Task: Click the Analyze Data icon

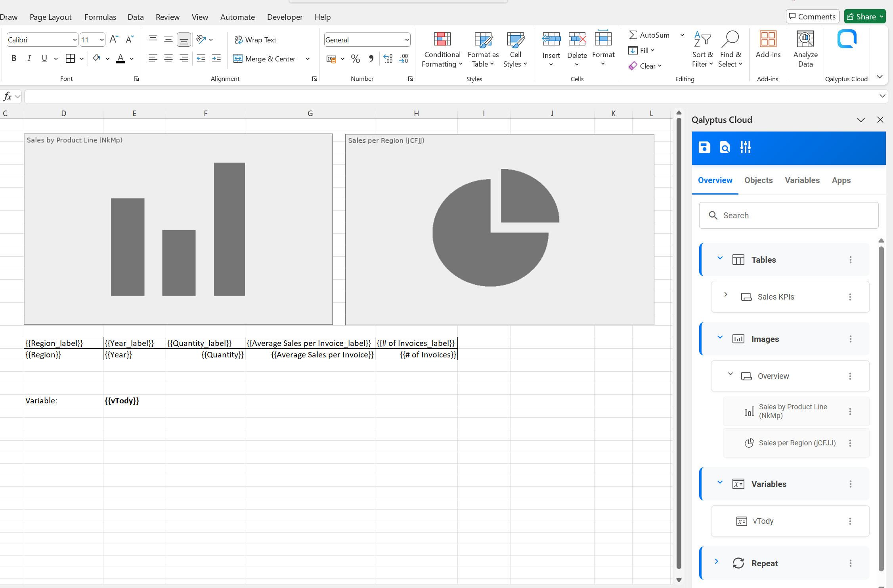Action: coord(805,48)
